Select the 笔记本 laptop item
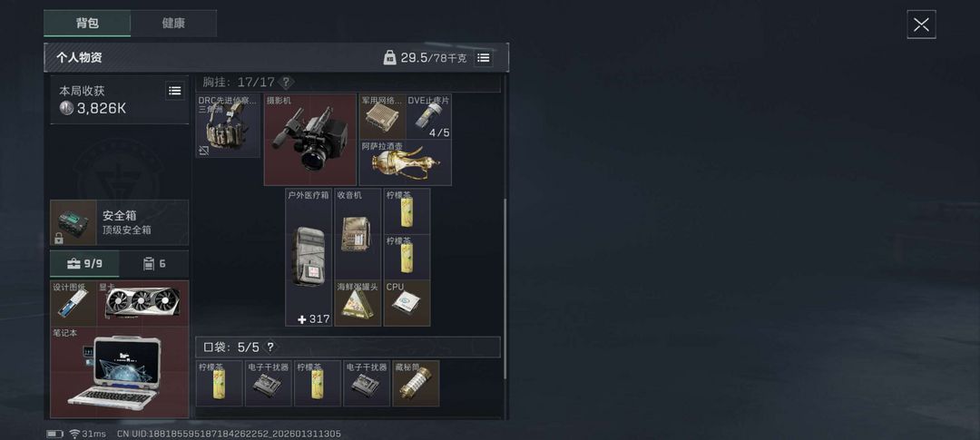Screen dimensions: 980x440 [120, 373]
